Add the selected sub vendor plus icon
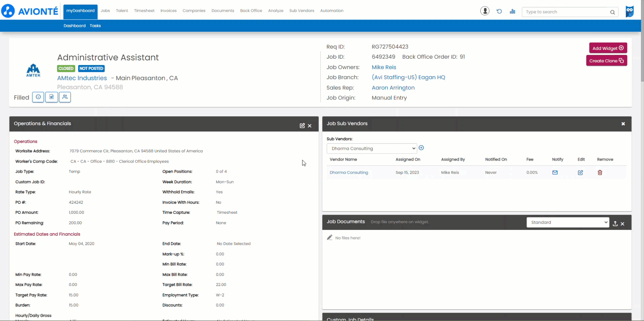Viewport: 644px width, 321px height. [421, 148]
